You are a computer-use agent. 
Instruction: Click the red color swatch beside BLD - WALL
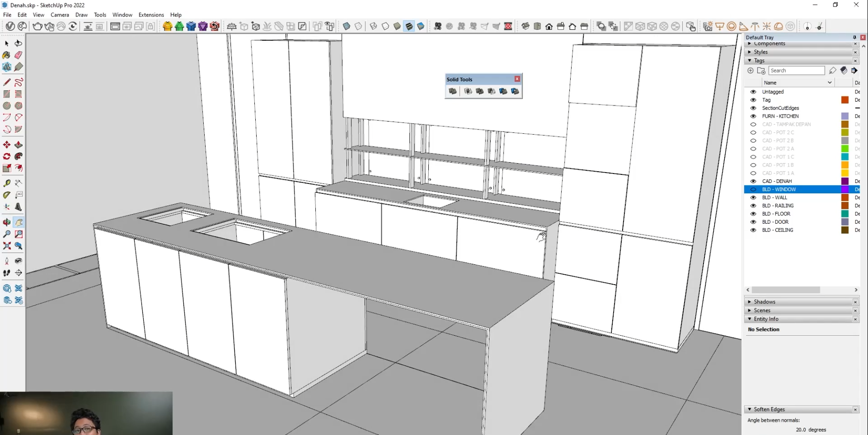click(x=844, y=197)
